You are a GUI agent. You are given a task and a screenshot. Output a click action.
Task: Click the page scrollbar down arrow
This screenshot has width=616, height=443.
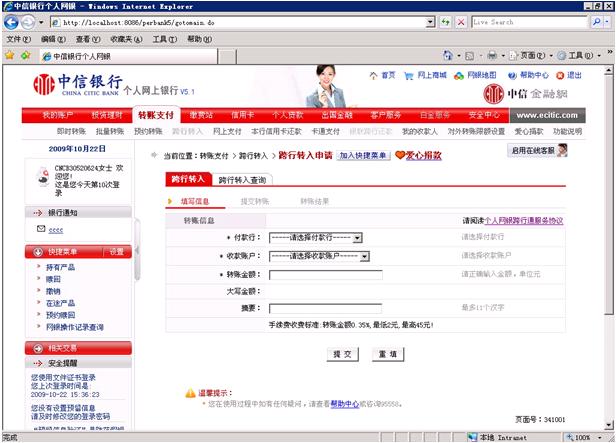click(609, 425)
